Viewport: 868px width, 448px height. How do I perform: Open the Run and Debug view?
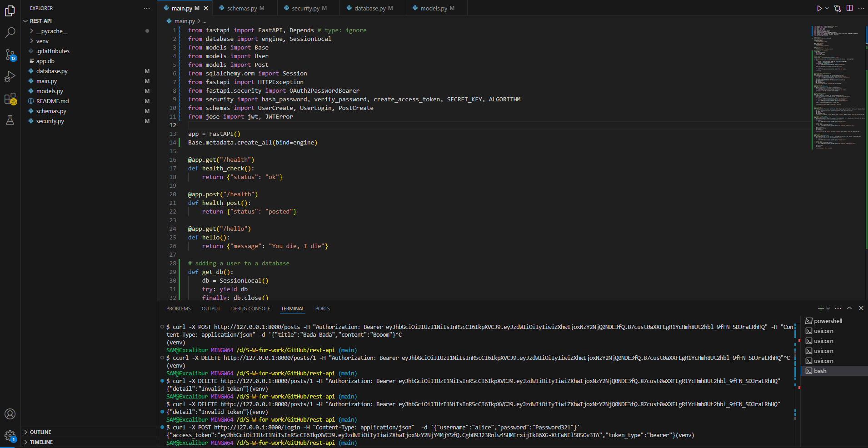[x=10, y=76]
